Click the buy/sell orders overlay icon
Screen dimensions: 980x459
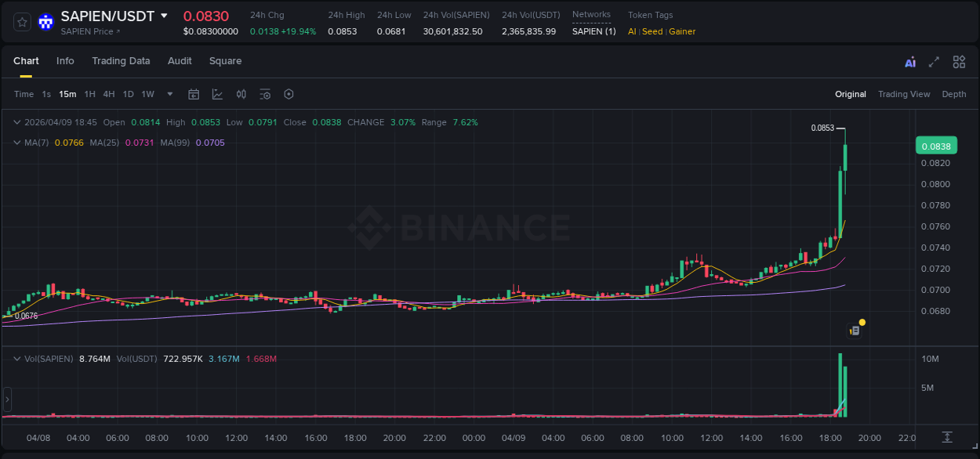(x=241, y=94)
